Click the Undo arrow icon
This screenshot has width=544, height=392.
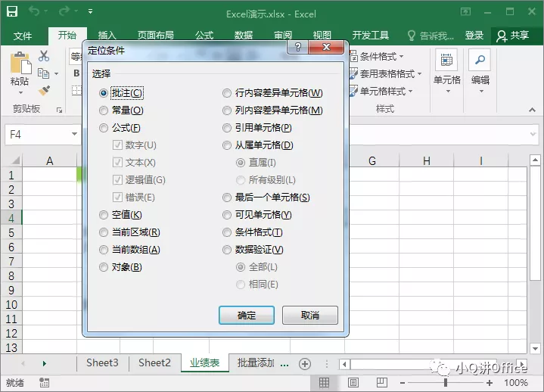pos(34,11)
